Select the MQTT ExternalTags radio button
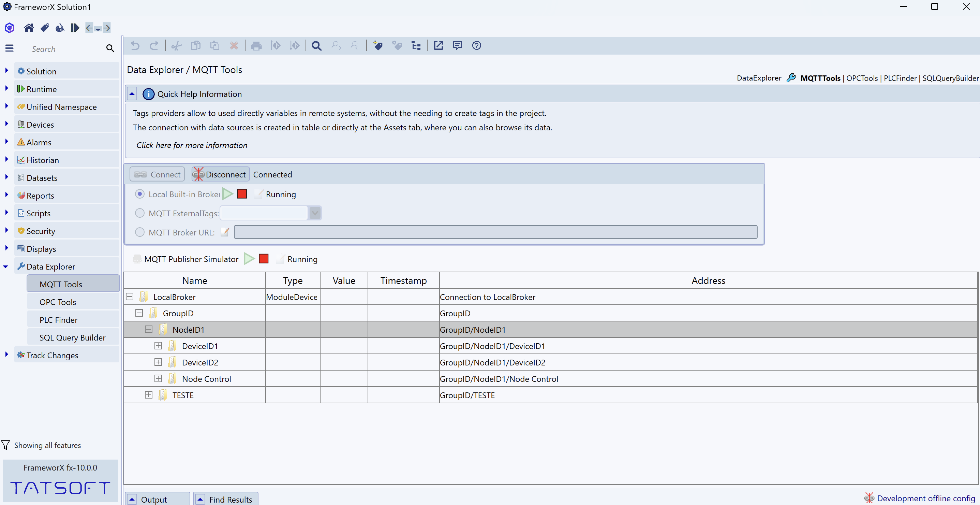The height and width of the screenshot is (505, 980). tap(139, 213)
